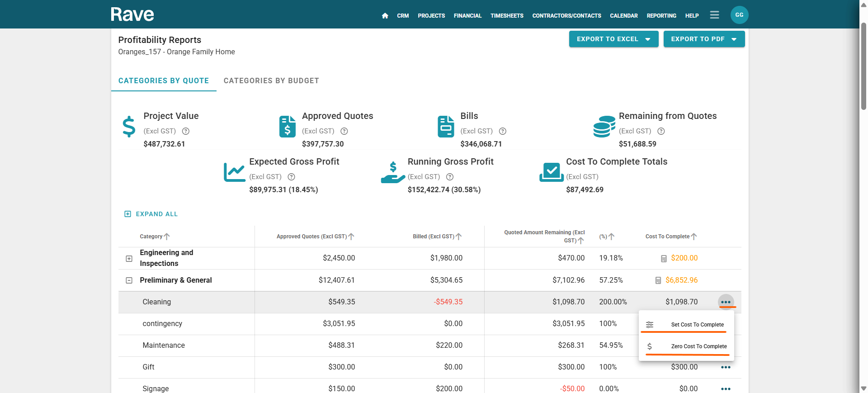Open the Export to Excel dropdown
The image size is (868, 393).
coord(613,39)
